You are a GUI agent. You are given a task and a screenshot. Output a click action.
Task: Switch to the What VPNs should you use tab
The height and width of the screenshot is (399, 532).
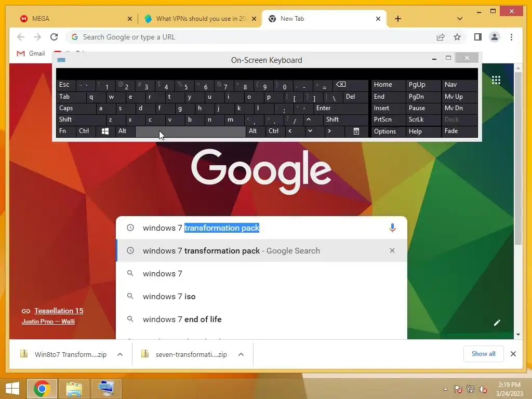click(200, 19)
